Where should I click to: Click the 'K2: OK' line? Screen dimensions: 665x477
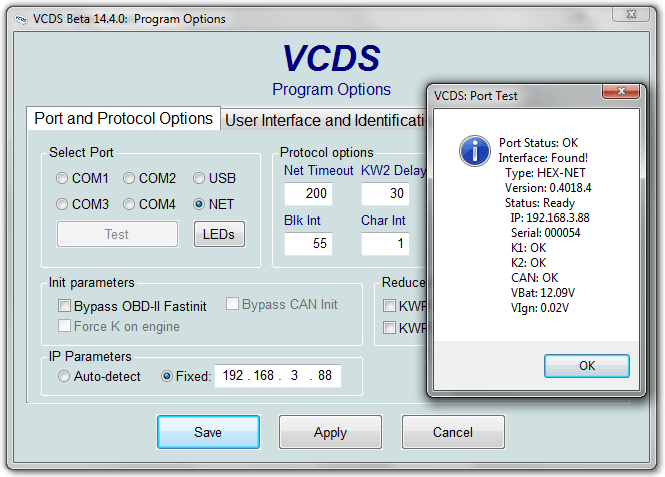point(528,263)
